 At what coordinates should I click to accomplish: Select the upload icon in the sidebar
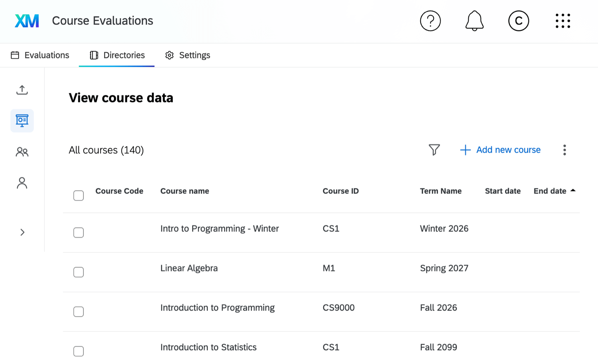tap(22, 90)
